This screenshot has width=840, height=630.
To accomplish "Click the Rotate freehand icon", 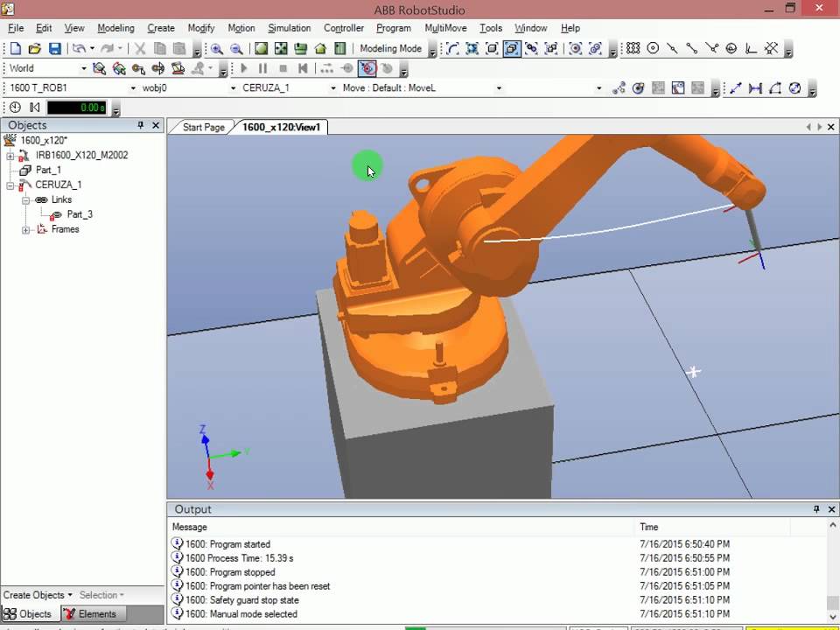I will (x=119, y=68).
